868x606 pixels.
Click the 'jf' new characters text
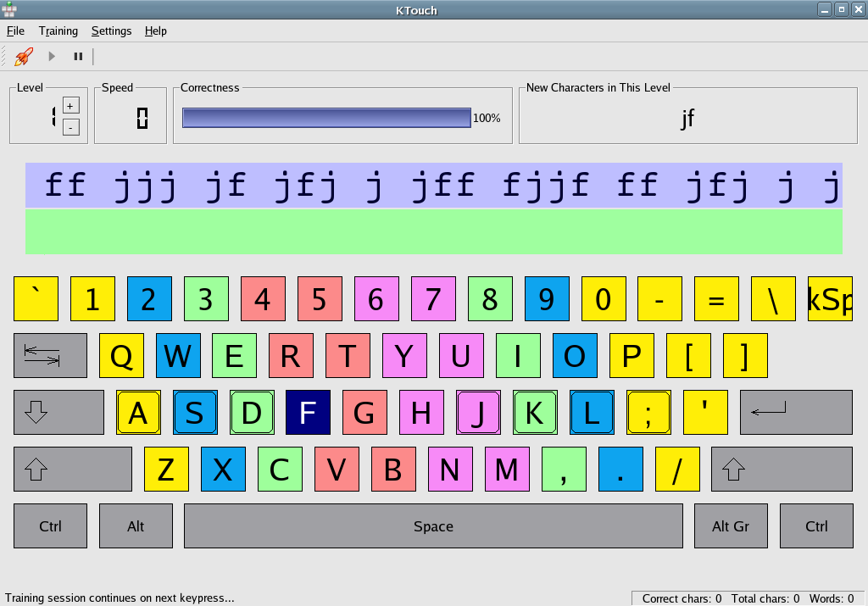(x=687, y=118)
